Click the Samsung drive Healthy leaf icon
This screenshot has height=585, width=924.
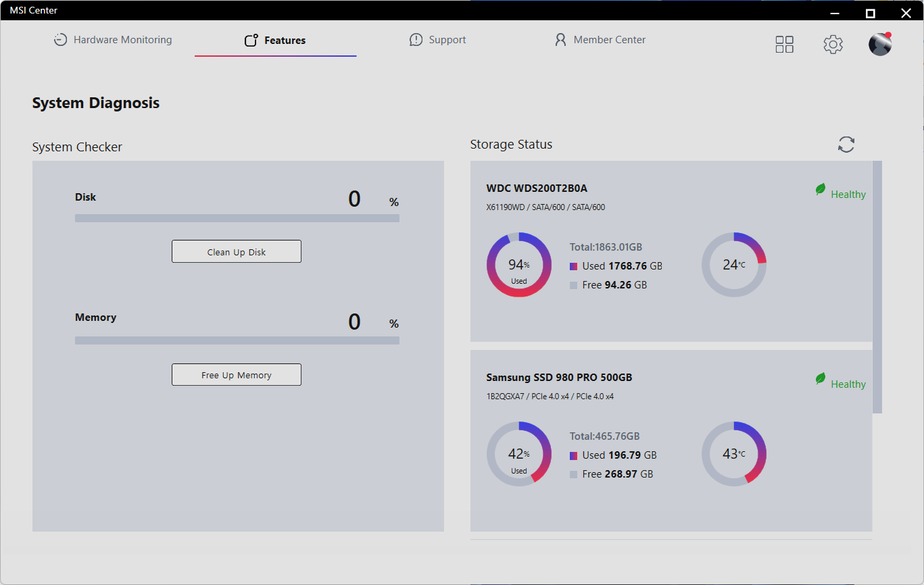[x=821, y=379]
